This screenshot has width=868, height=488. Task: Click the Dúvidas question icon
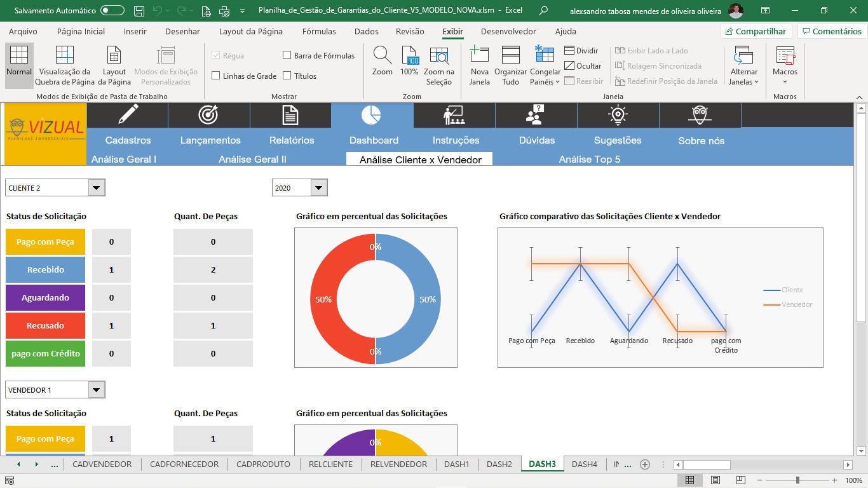coord(536,114)
